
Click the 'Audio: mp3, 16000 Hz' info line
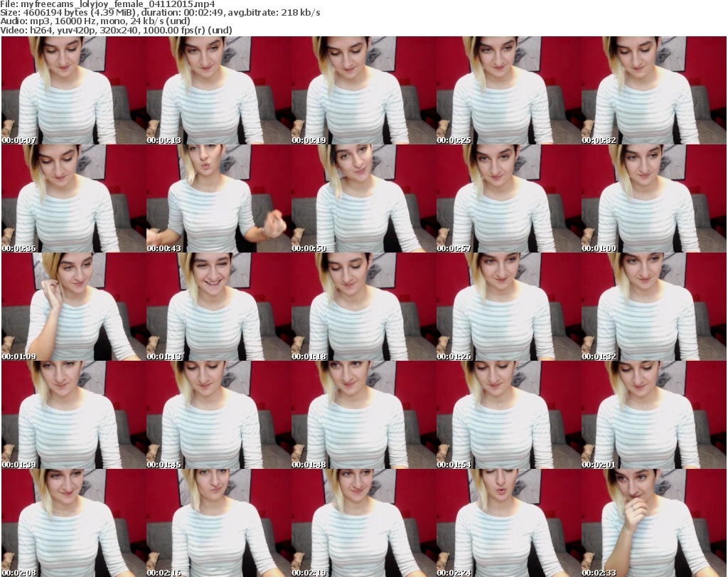[x=95, y=21]
